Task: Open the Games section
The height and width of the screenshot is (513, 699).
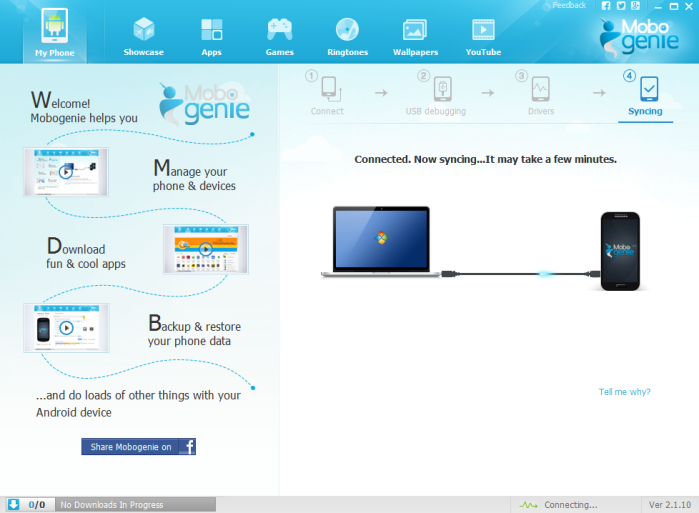Action: tap(280, 36)
